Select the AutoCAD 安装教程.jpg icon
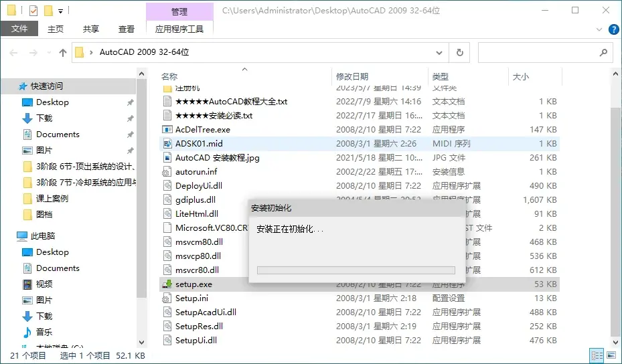The height and width of the screenshot is (364, 622). point(167,157)
